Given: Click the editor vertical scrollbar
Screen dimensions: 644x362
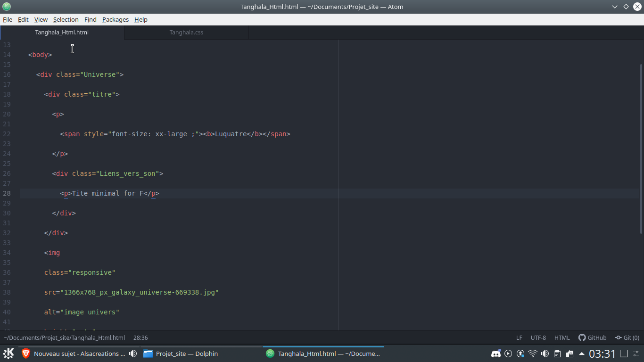Looking at the screenshot, I should [641, 149].
